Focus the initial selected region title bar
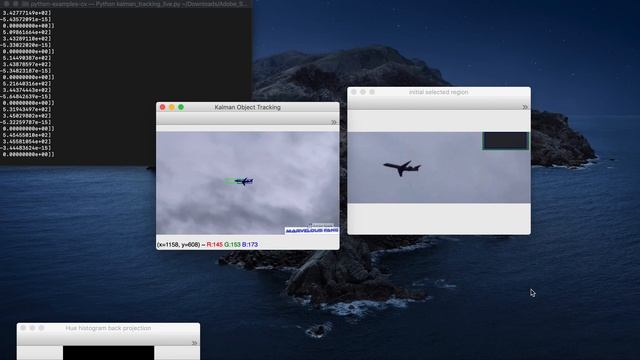This screenshot has width=640, height=360. tap(438, 92)
